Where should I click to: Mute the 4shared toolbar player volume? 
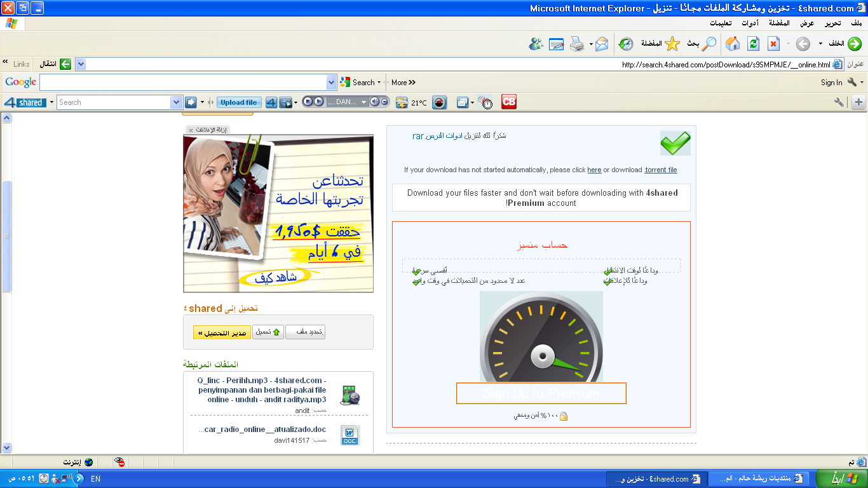(375, 102)
